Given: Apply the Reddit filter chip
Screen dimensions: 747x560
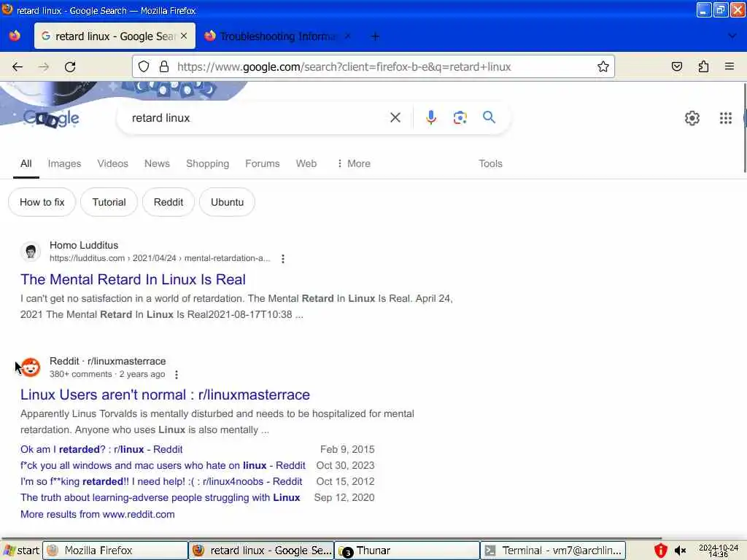Looking at the screenshot, I should click(169, 202).
